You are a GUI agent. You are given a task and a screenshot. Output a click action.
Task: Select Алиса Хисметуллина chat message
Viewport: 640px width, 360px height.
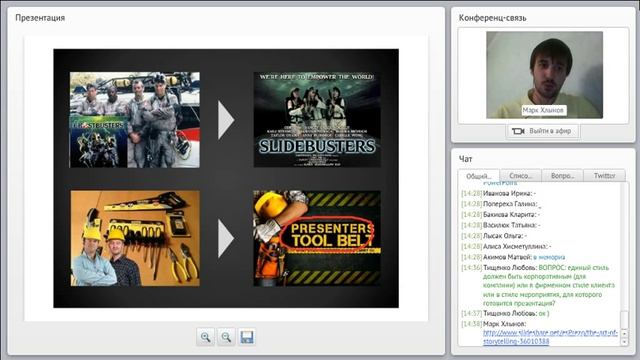pyautogui.click(x=507, y=247)
